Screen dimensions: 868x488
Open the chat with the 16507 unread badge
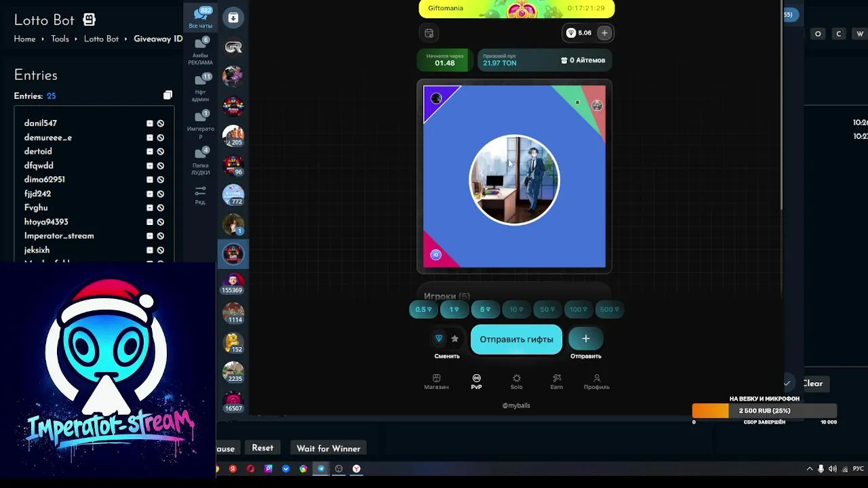(x=233, y=402)
